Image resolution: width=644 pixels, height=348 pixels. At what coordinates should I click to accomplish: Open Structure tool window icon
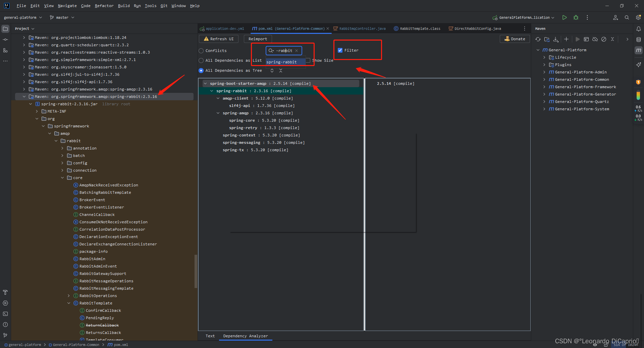[5, 50]
